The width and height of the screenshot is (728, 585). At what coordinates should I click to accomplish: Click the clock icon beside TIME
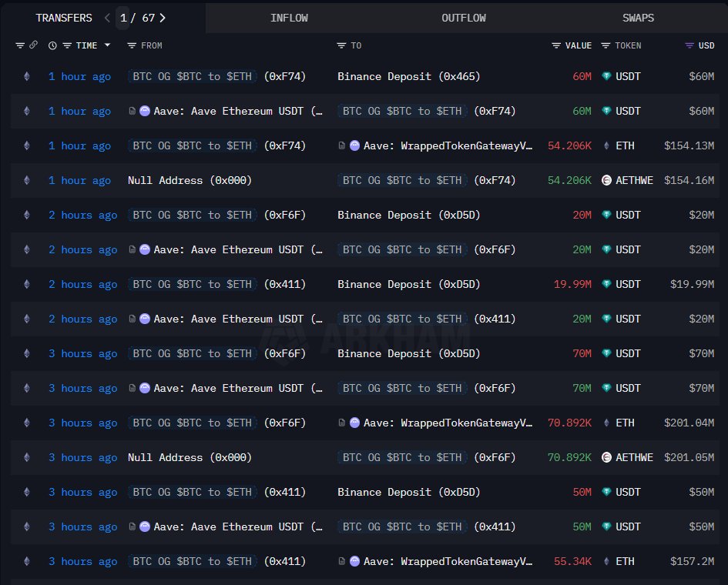pyautogui.click(x=52, y=45)
